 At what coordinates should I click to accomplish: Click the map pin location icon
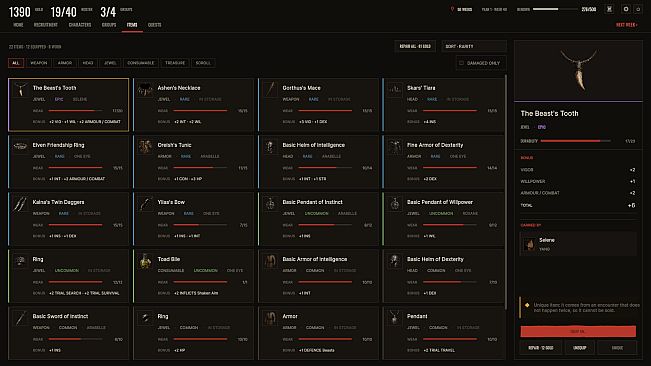[x=452, y=9]
